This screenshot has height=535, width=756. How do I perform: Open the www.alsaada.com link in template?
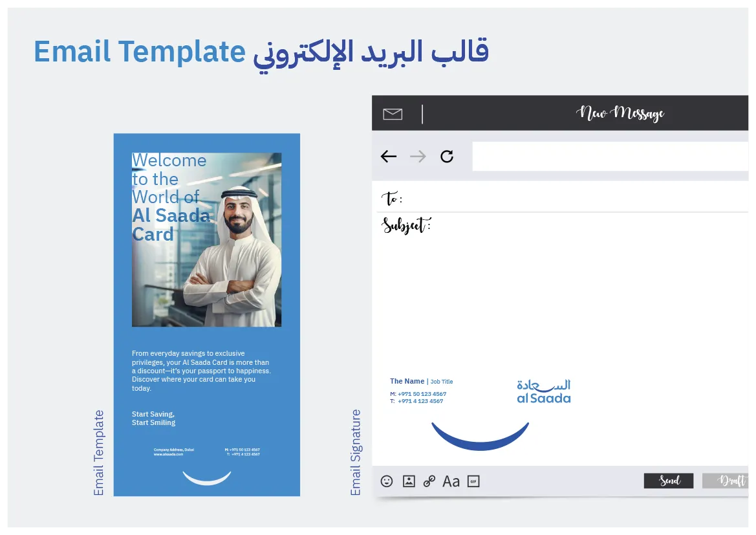coord(168,454)
